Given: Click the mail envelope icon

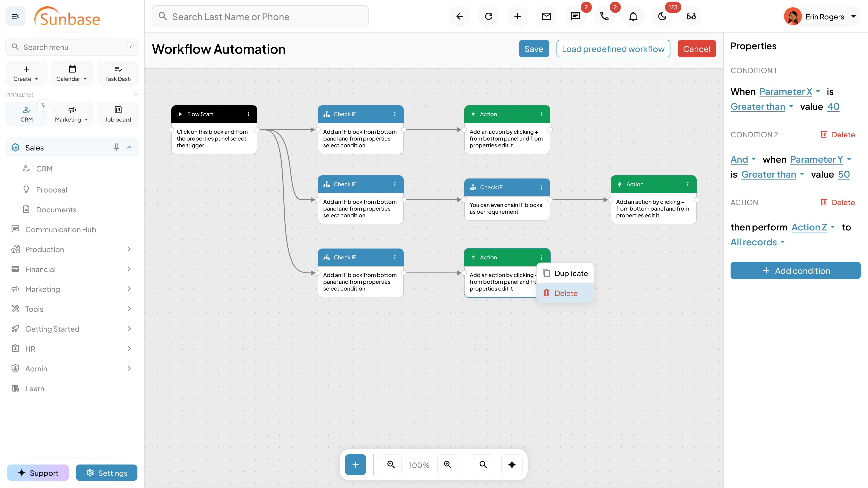Looking at the screenshot, I should pyautogui.click(x=546, y=16).
